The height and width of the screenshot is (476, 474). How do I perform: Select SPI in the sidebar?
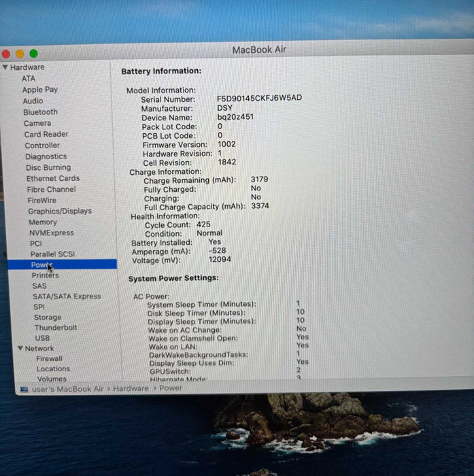[x=39, y=307]
